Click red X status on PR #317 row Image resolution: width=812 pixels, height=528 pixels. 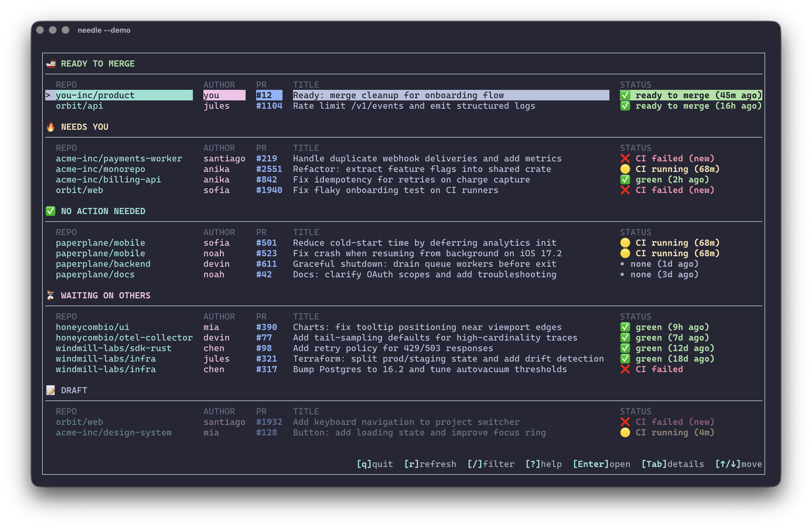pos(625,369)
